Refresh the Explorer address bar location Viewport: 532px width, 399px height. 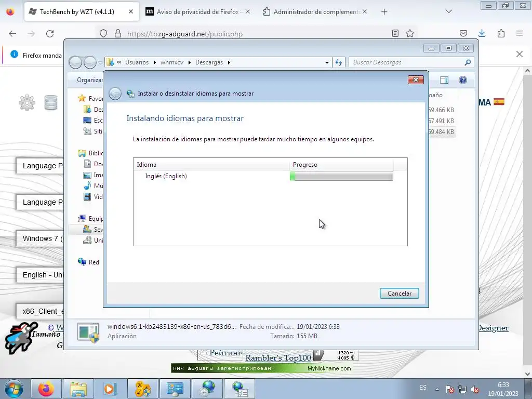coord(339,62)
